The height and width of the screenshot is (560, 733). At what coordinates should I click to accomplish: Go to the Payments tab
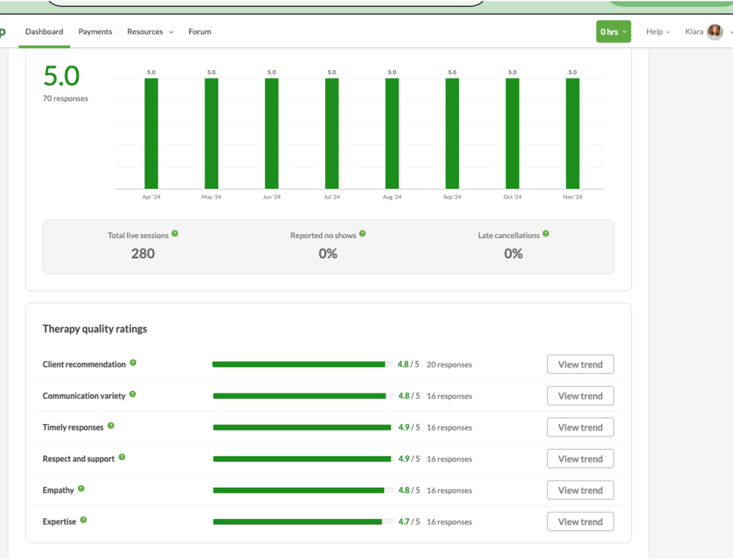pos(95,31)
